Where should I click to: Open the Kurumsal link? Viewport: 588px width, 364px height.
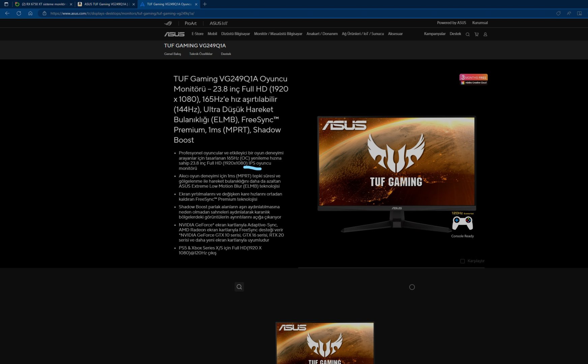pyautogui.click(x=480, y=23)
